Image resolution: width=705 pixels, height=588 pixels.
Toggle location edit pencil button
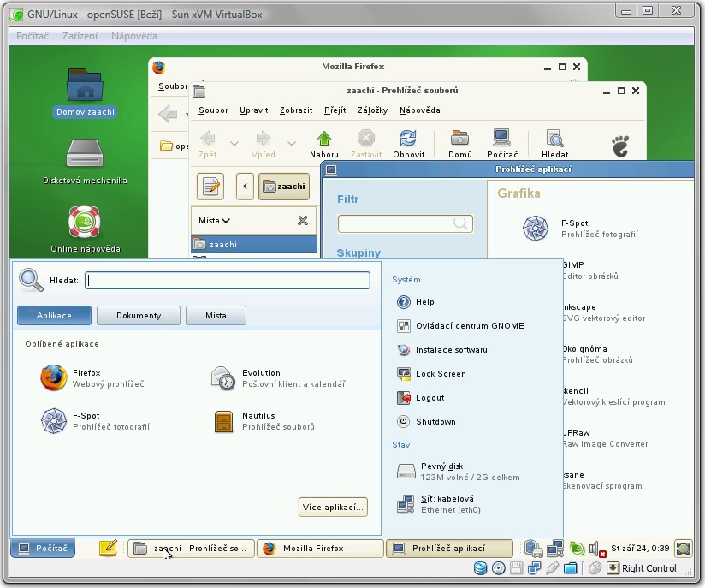[210, 186]
